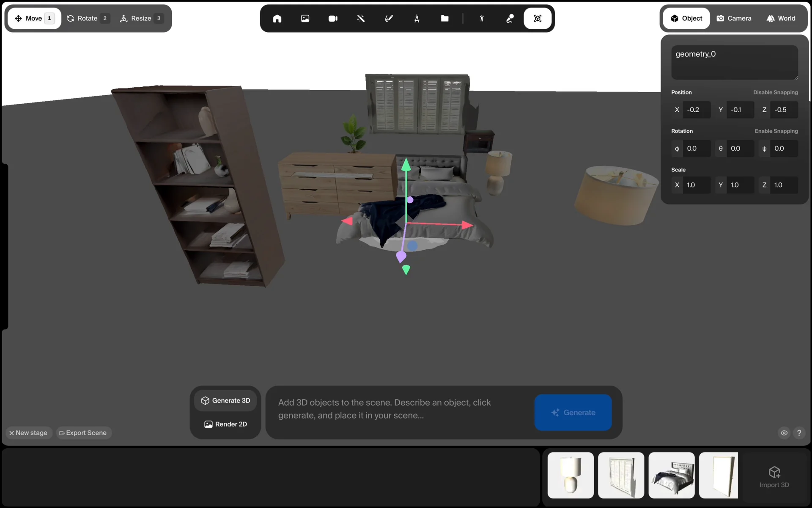
Task: Click the microphone tool icon
Action: coord(510,19)
